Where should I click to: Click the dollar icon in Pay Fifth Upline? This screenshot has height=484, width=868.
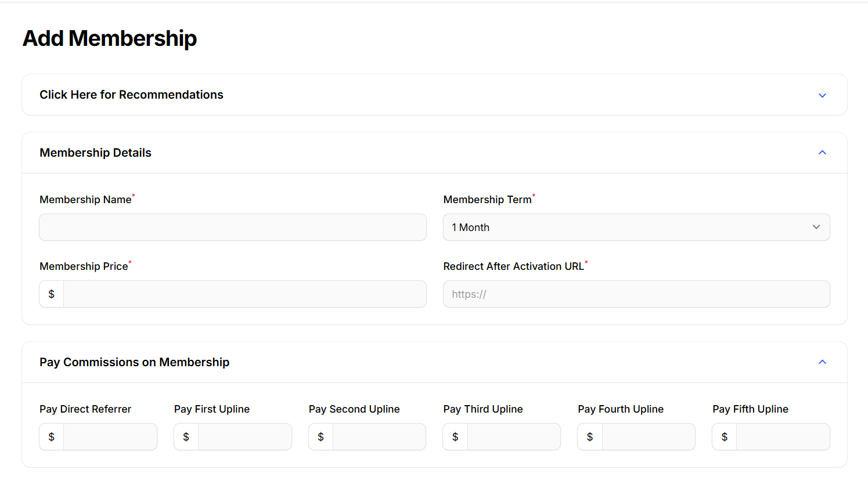click(x=725, y=437)
